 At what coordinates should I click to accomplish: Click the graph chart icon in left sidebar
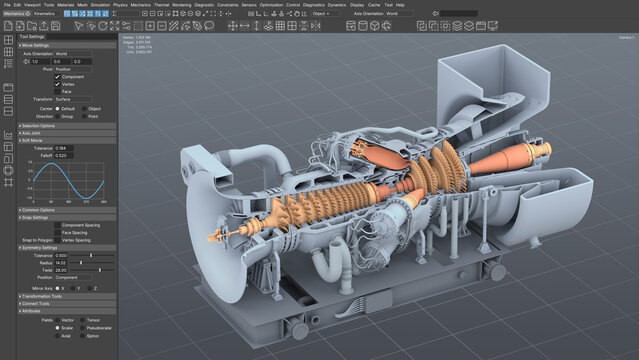8,135
